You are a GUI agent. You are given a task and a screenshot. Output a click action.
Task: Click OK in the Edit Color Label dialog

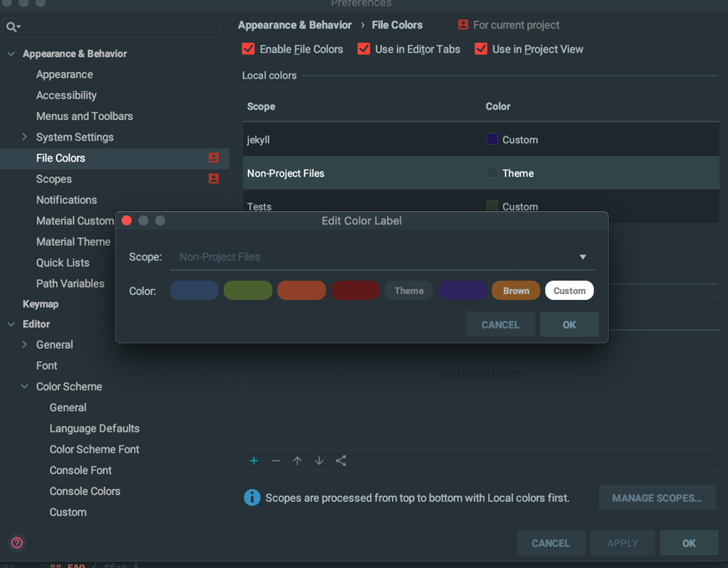tap(570, 324)
